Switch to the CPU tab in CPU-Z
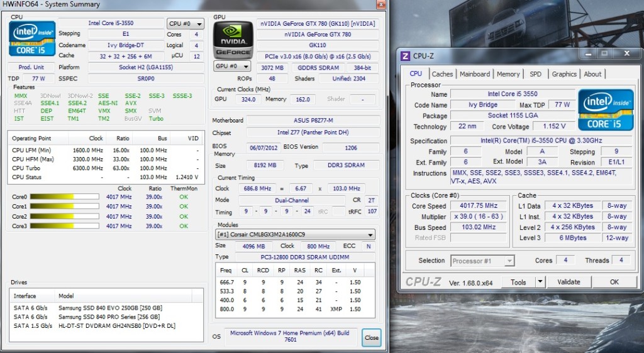644x353 pixels. click(416, 73)
